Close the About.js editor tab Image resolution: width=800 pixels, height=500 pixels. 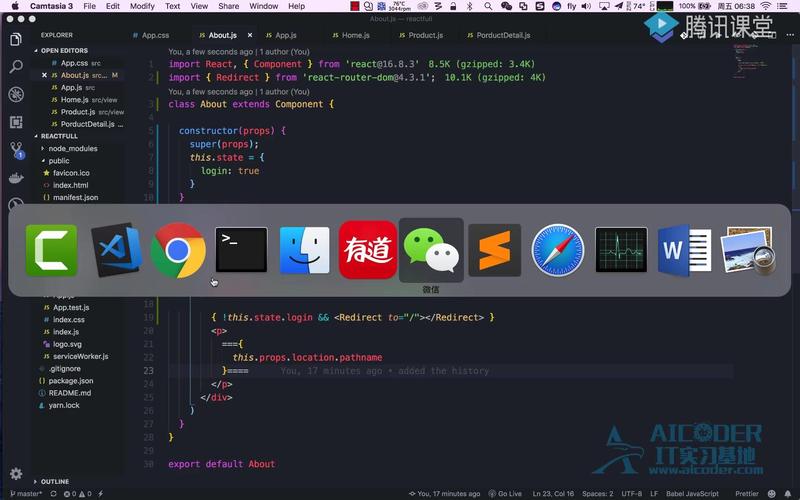point(250,35)
